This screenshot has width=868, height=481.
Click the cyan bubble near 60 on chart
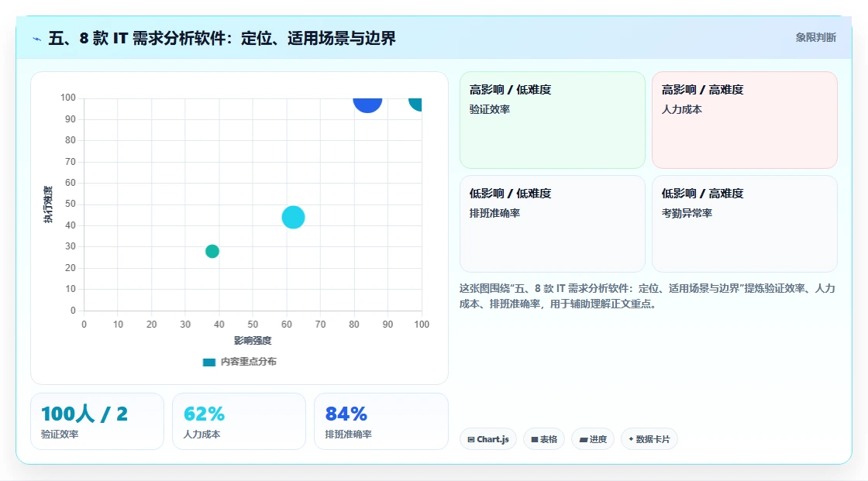294,217
